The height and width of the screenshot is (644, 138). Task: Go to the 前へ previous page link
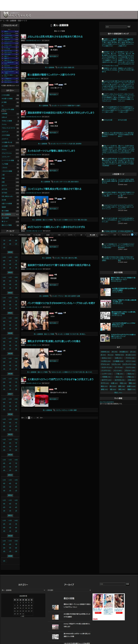pos(23,418)
